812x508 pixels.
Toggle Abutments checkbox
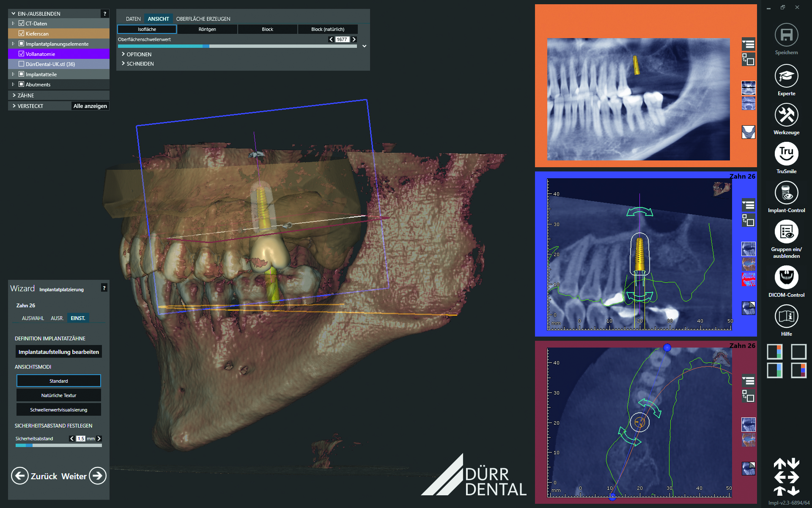pos(21,84)
